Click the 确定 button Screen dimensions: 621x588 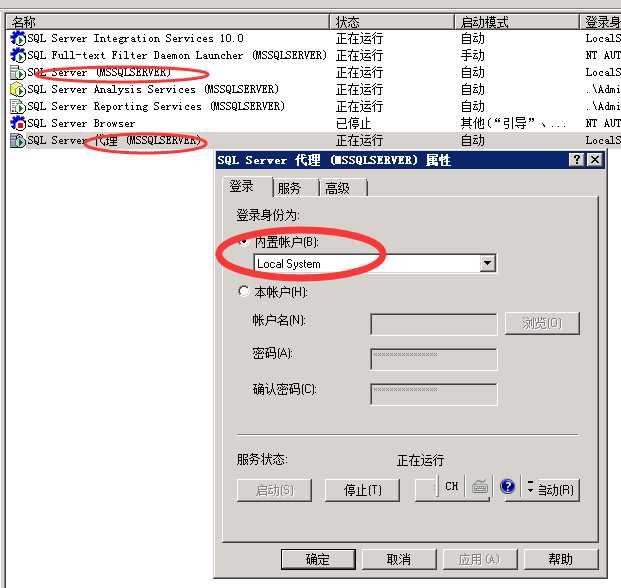pos(318,559)
